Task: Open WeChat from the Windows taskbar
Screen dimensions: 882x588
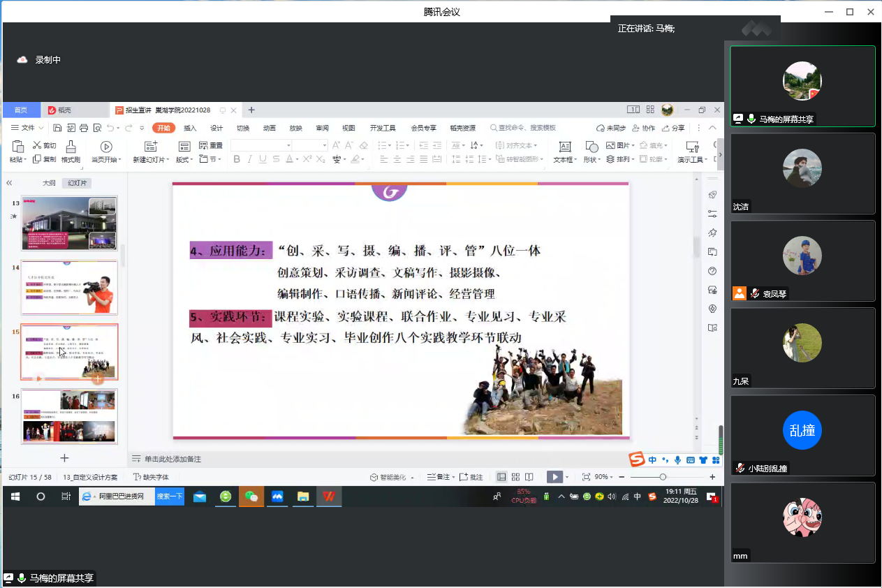Action: click(x=251, y=497)
